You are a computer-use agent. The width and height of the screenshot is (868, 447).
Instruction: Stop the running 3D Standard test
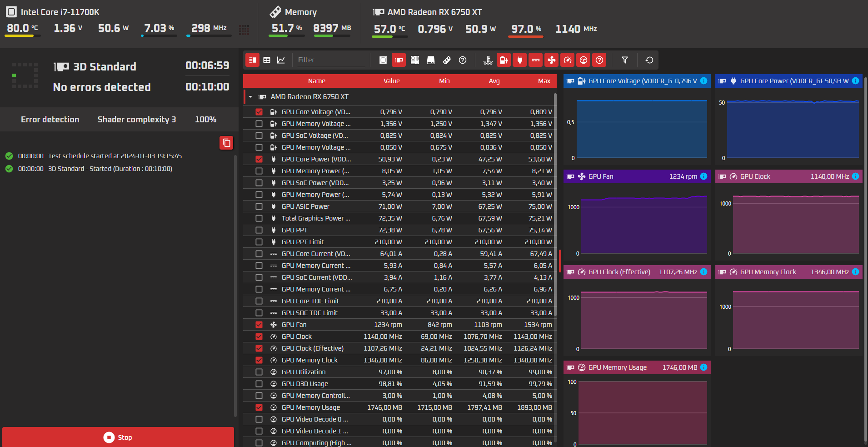coord(118,437)
